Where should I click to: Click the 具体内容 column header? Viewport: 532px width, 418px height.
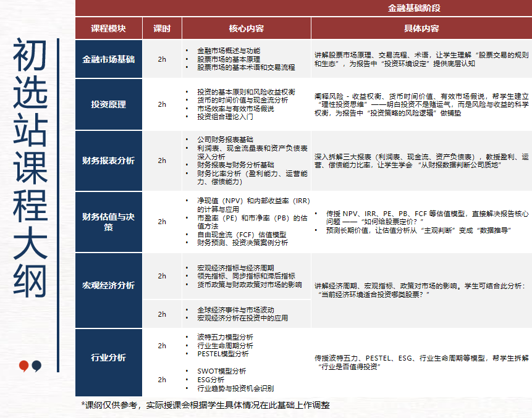pyautogui.click(x=420, y=28)
